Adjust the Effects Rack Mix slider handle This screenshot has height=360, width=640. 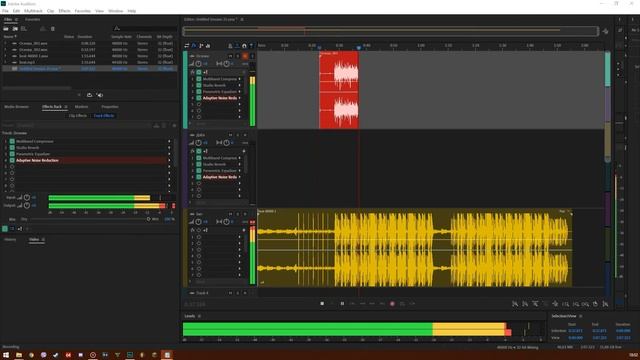(148, 219)
